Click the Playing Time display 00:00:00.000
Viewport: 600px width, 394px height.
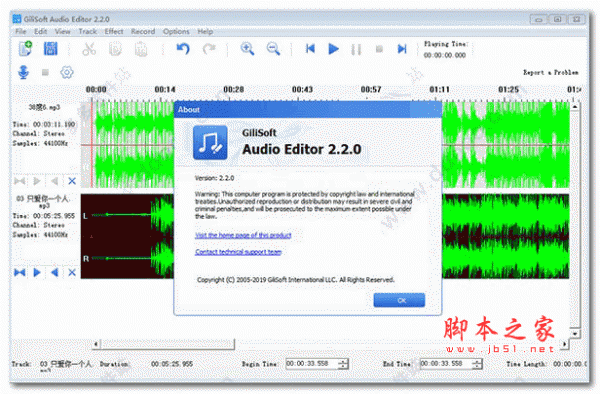(445, 55)
